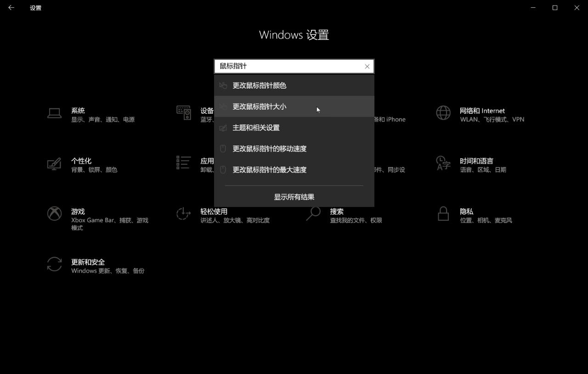The image size is (588, 374).
Task: Open 个性化 via the pencil icon
Action: click(x=54, y=163)
